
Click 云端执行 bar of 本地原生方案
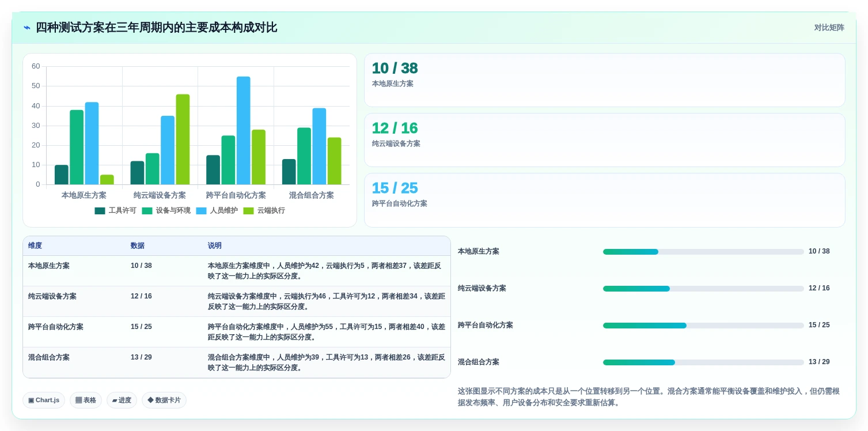[107, 180]
